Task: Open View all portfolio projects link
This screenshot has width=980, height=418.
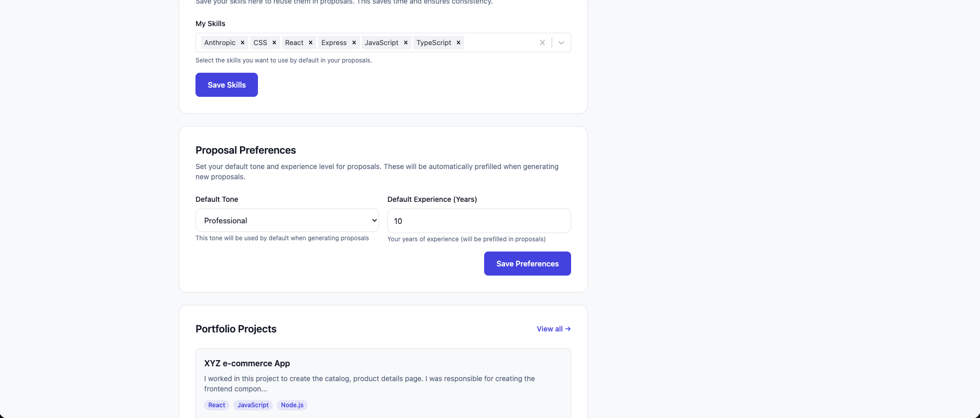Action: click(553, 329)
